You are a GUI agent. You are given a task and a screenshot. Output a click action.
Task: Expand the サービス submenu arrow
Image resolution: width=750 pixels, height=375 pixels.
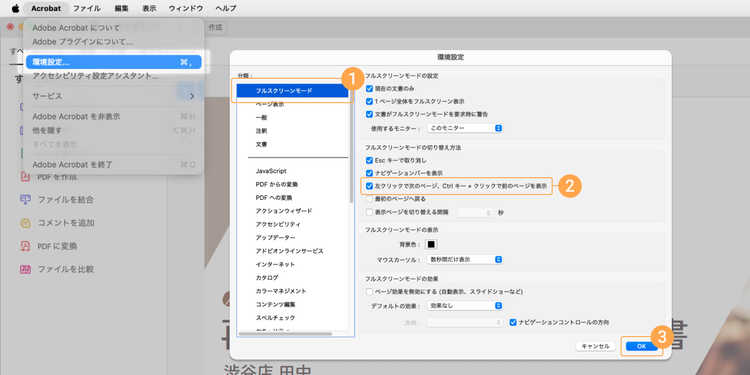click(x=192, y=96)
